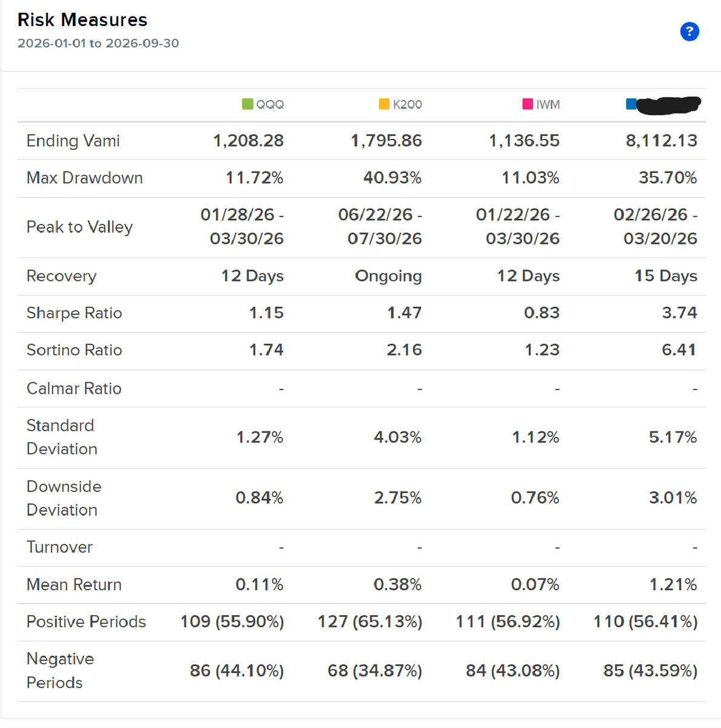Select the Ending Vami row label
Screen dimensions: 721x728
point(73,141)
